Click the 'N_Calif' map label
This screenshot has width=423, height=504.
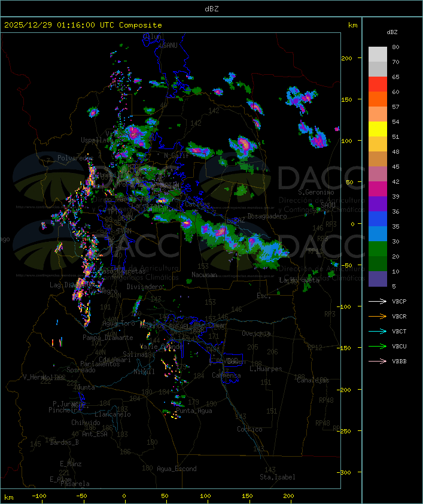coord(176,156)
